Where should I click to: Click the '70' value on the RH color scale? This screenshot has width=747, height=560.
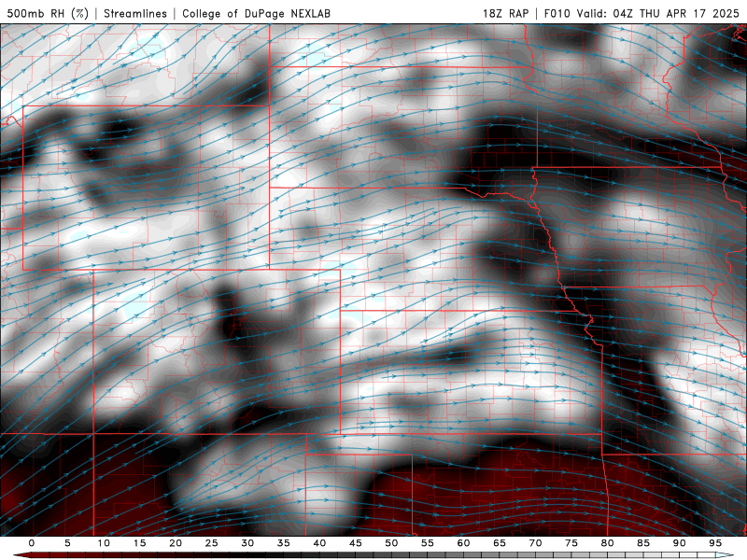[535, 543]
